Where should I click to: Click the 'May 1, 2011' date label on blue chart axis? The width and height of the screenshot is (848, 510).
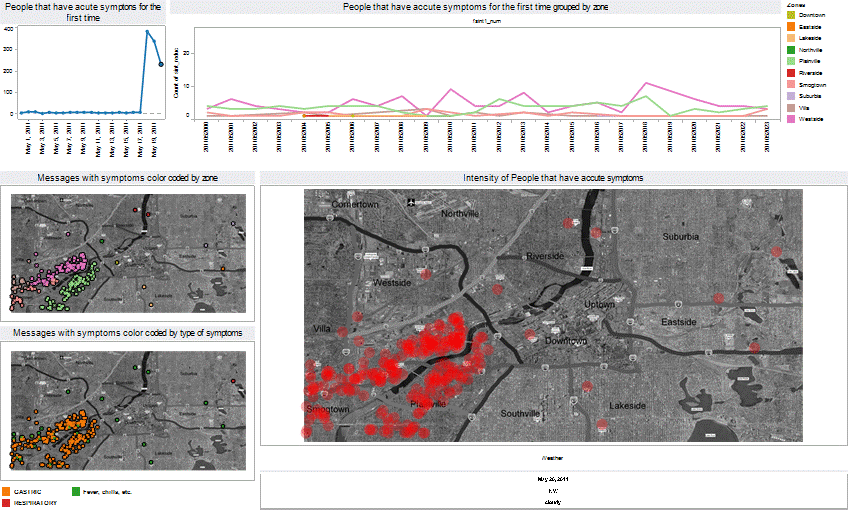pos(28,139)
